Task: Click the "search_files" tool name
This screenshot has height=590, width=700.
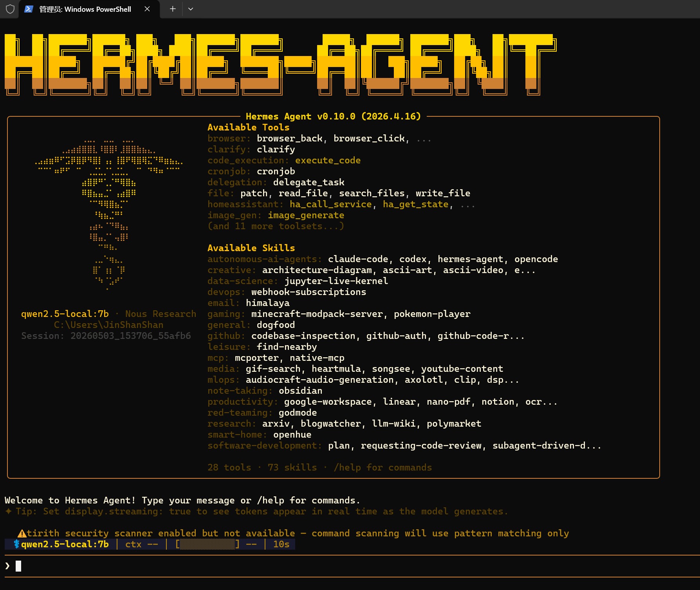Action: tap(372, 193)
